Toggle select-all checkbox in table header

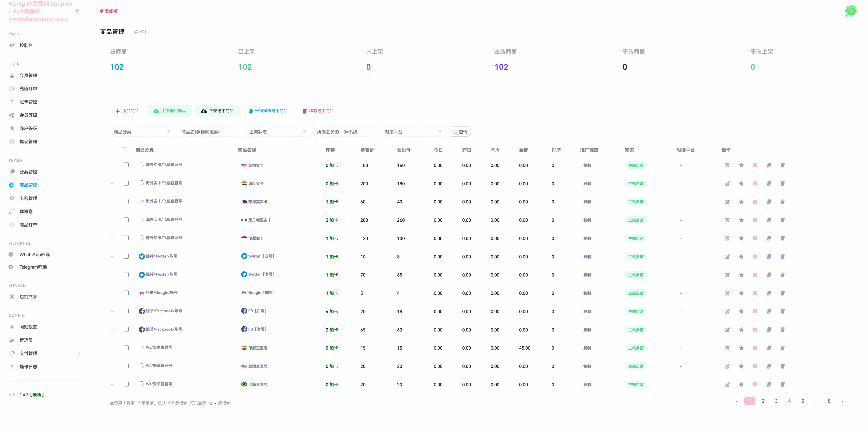(124, 150)
